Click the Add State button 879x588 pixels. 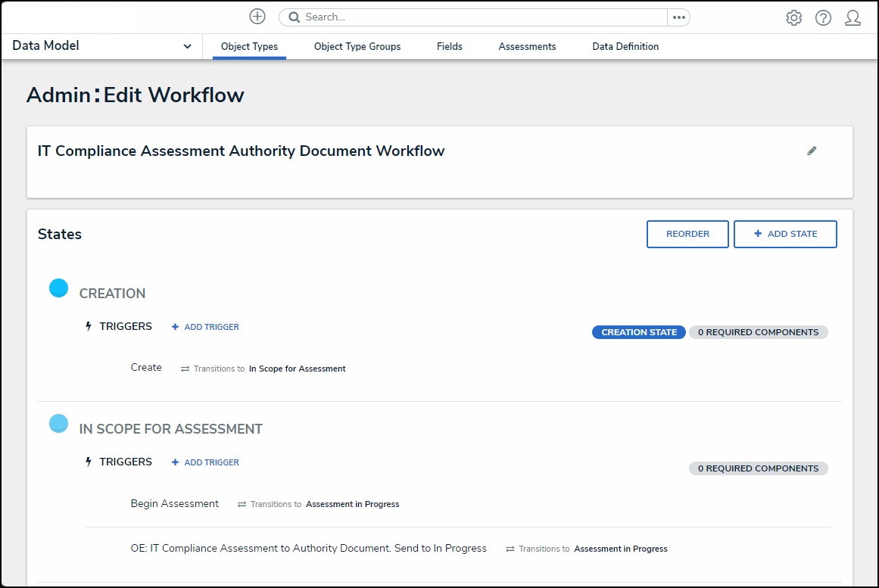[785, 235]
